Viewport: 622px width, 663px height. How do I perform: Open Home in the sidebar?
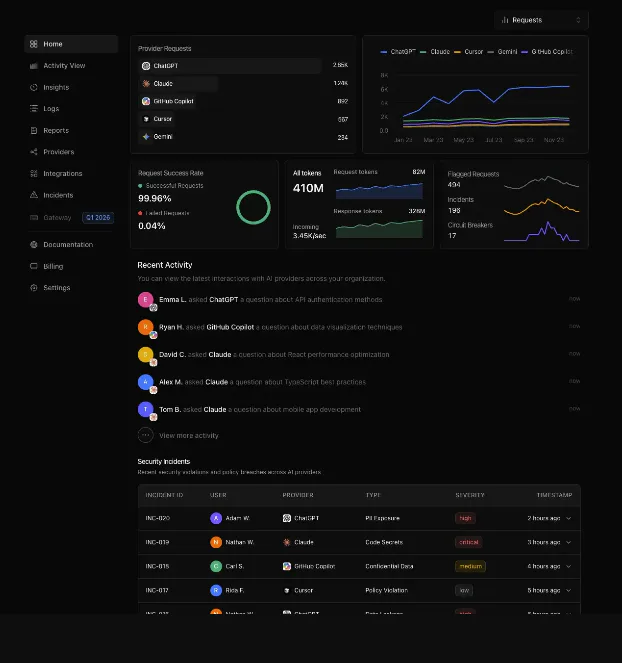[x=71, y=44]
